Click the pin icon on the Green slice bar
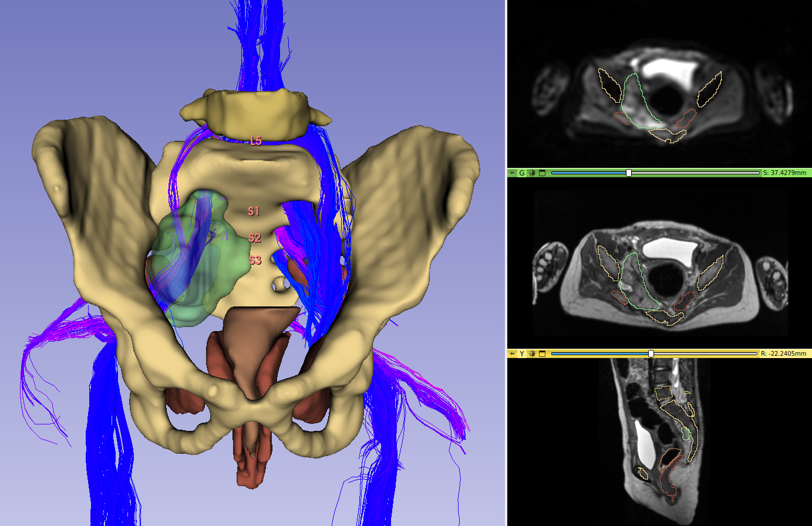Image resolution: width=812 pixels, height=526 pixels. coord(512,173)
